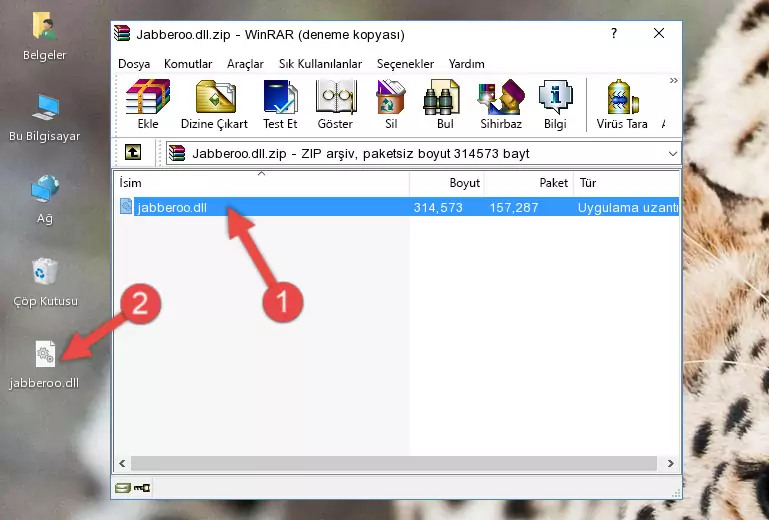Screen dimensions: 769x520
Task: Select the Ağ network desktop icon
Action: click(x=45, y=199)
